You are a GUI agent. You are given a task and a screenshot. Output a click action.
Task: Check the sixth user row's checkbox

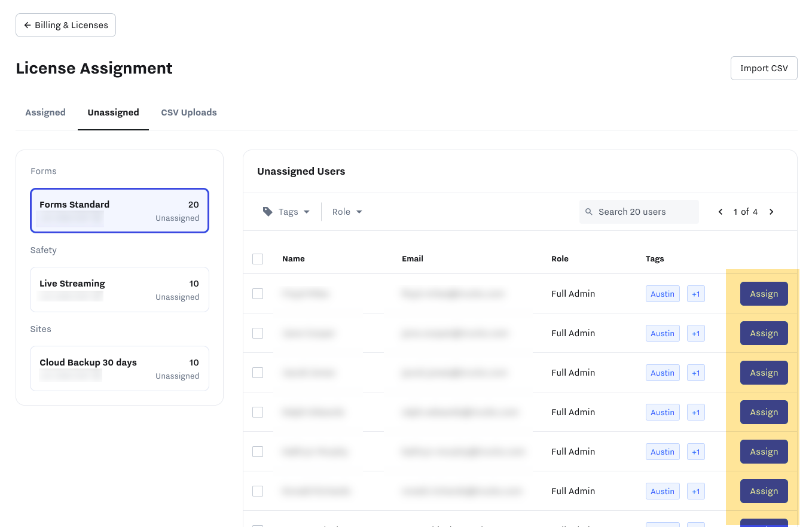click(x=258, y=491)
